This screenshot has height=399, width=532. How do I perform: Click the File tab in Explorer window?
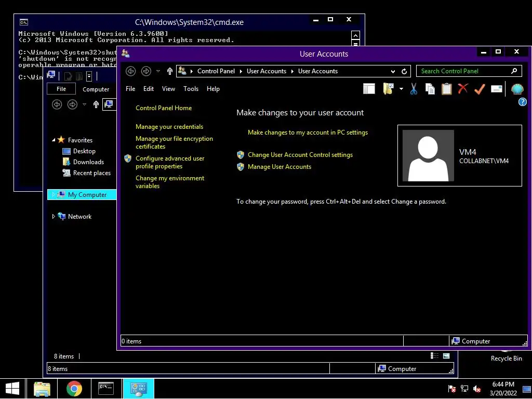pos(61,89)
